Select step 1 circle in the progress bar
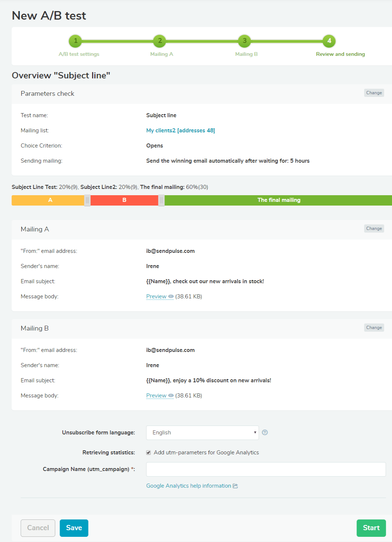The image size is (392, 542). (75, 41)
